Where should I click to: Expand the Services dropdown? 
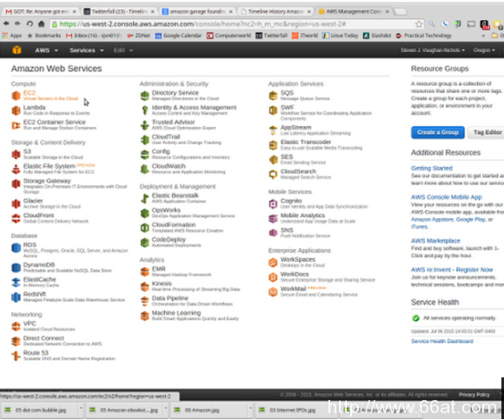click(x=87, y=50)
